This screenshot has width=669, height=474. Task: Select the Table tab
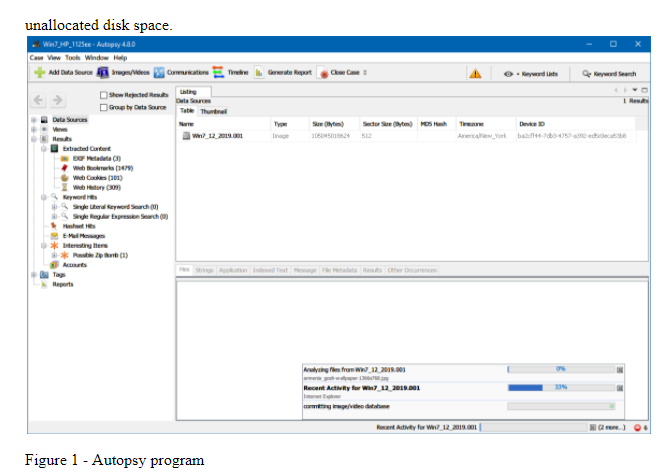pyautogui.click(x=187, y=111)
